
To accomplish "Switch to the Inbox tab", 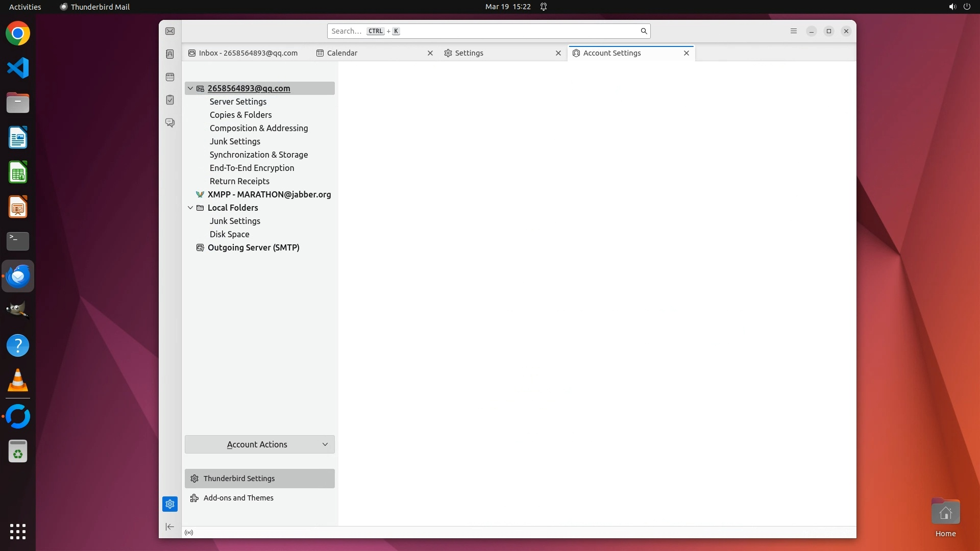I will tap(248, 53).
